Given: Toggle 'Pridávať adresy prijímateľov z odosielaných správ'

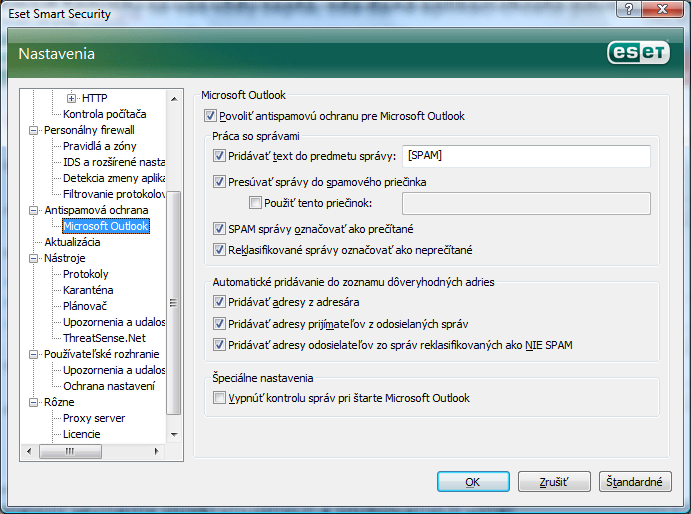Looking at the screenshot, I should [x=219, y=324].
